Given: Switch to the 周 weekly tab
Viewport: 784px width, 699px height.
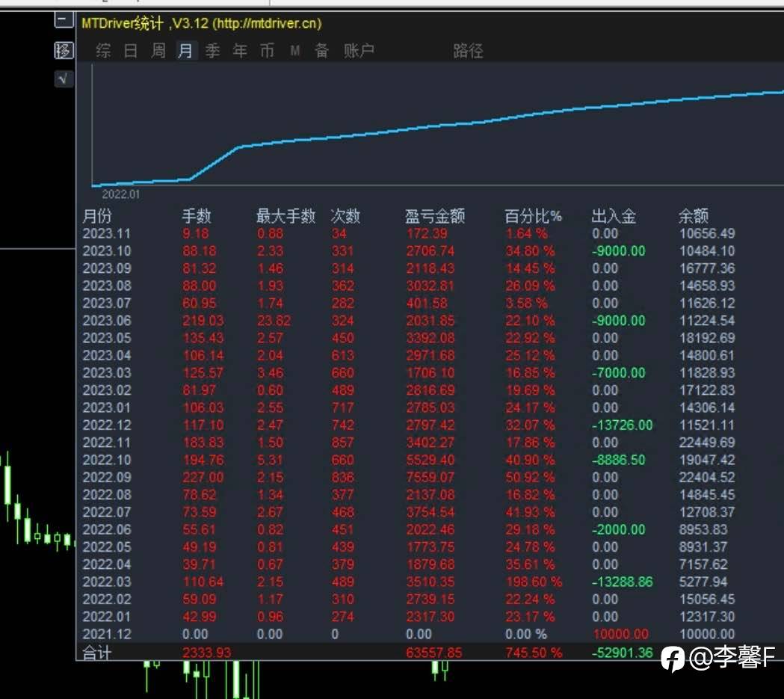Looking at the screenshot, I should [x=158, y=51].
